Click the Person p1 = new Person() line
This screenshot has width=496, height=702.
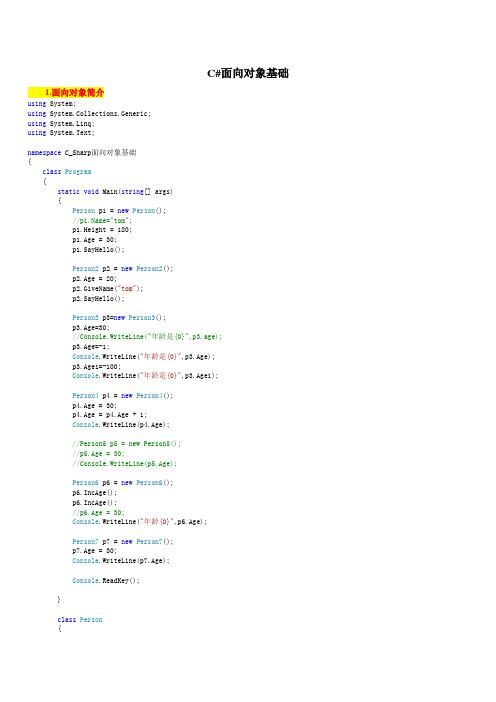[x=119, y=211]
